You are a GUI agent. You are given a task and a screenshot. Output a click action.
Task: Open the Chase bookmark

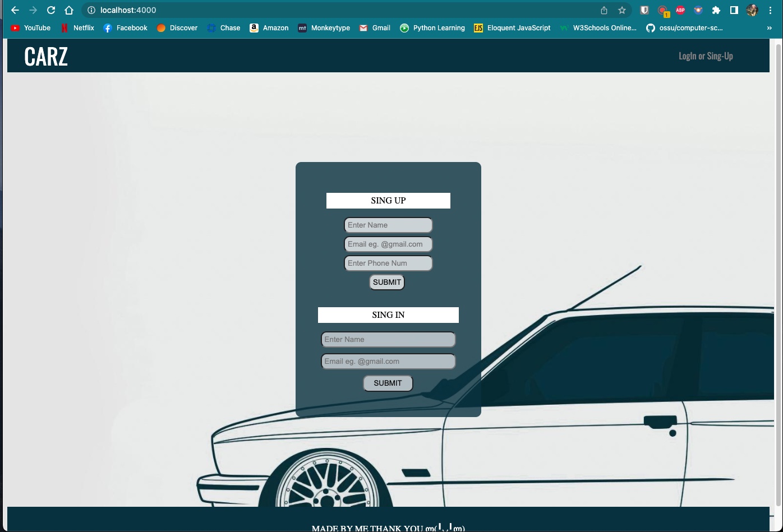(224, 27)
